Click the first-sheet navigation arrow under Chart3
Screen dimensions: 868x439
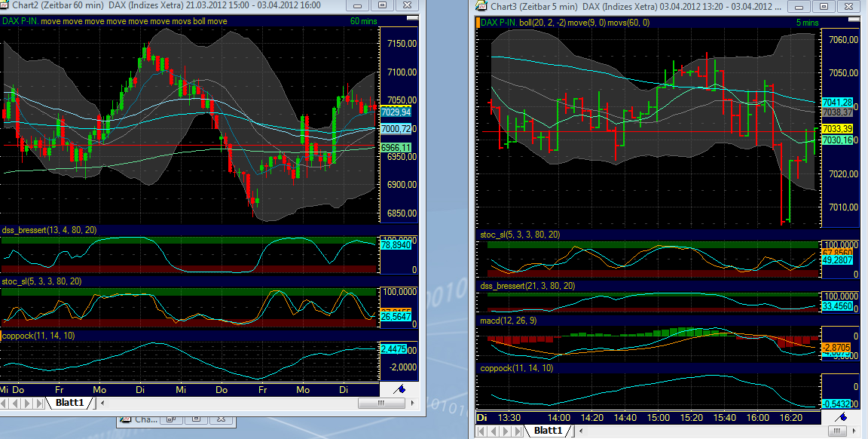pos(481,431)
